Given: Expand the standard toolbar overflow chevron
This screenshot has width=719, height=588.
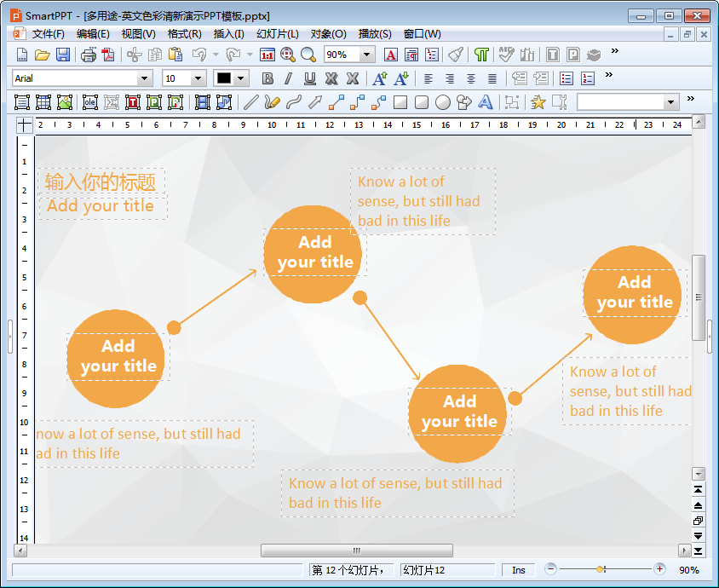Looking at the screenshot, I should [615, 51].
